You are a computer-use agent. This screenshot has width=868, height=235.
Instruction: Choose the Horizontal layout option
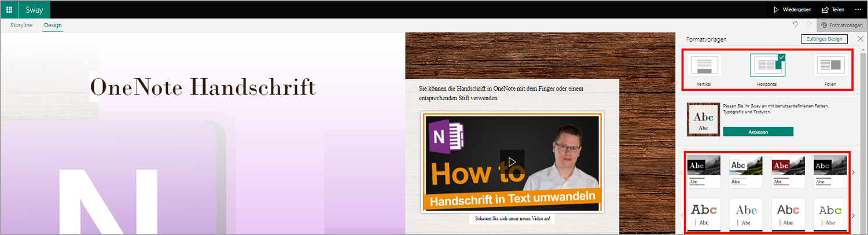click(767, 69)
